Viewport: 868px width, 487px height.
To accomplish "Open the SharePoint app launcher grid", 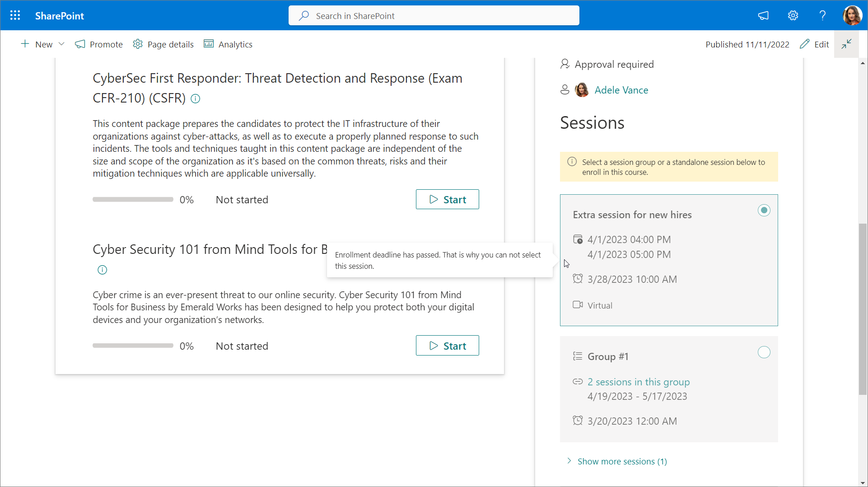I will coord(15,16).
